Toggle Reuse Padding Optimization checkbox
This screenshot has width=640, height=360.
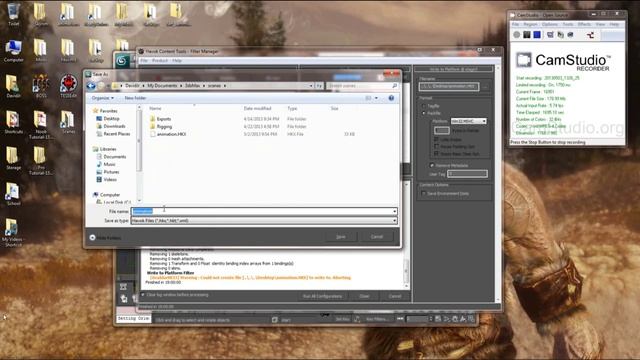coord(436,147)
